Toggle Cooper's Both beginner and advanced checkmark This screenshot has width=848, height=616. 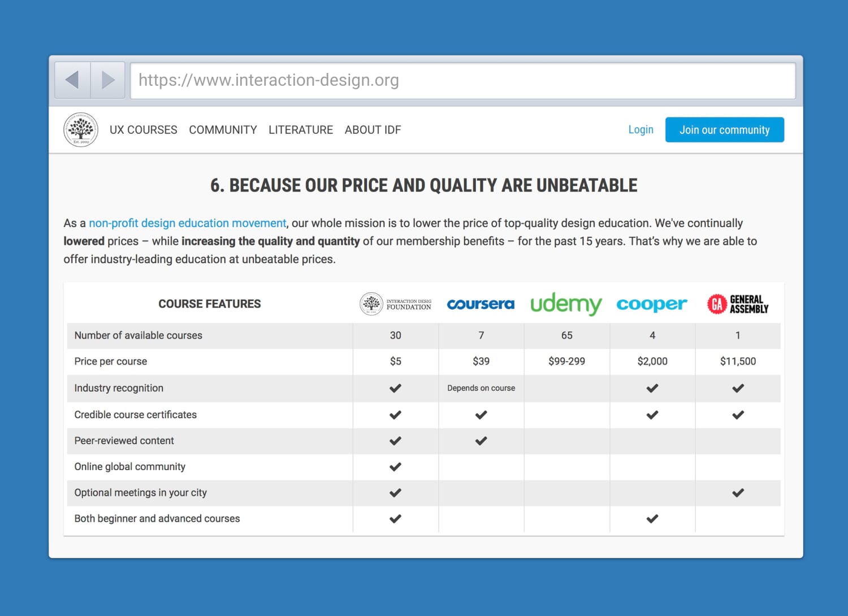pos(651,518)
